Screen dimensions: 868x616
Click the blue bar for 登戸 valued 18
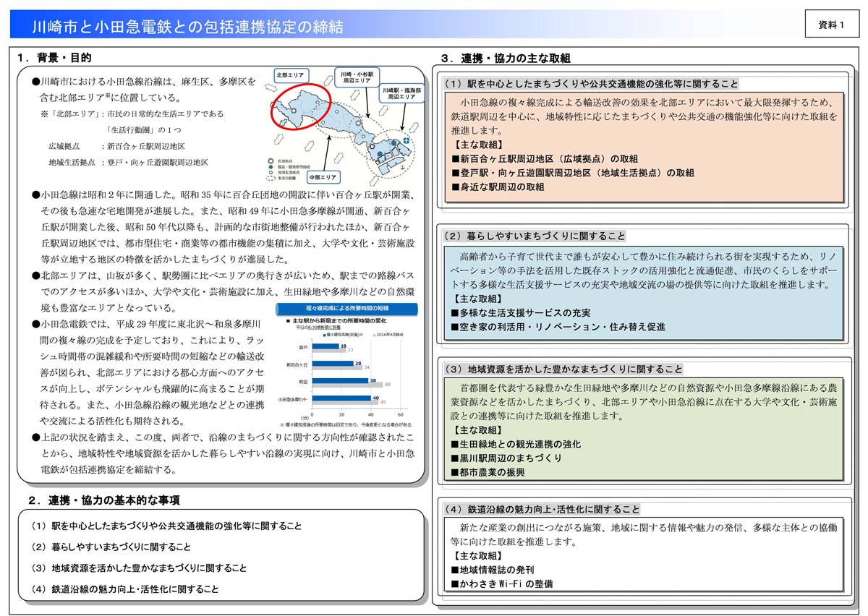pos(325,346)
